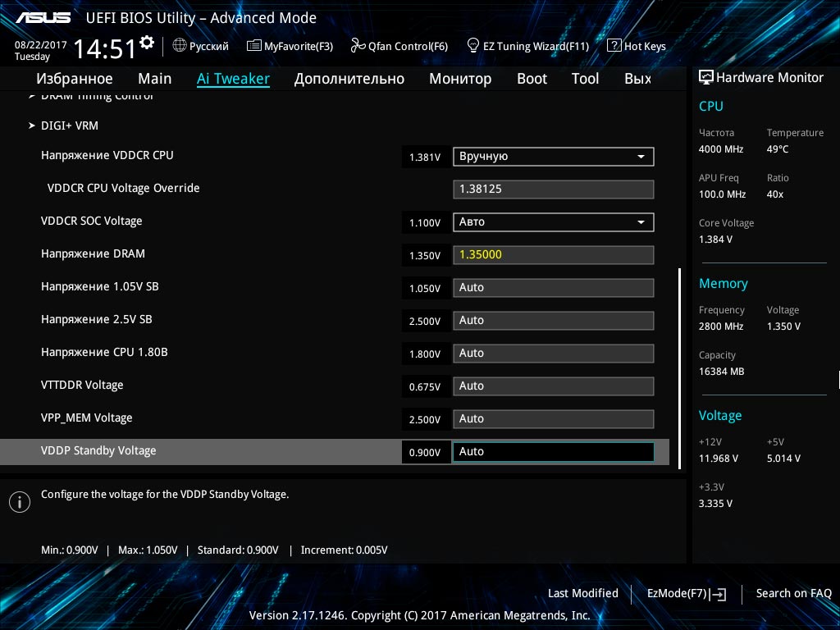Expand the DIGI+ VRM submenu
840x630 pixels.
pos(70,126)
